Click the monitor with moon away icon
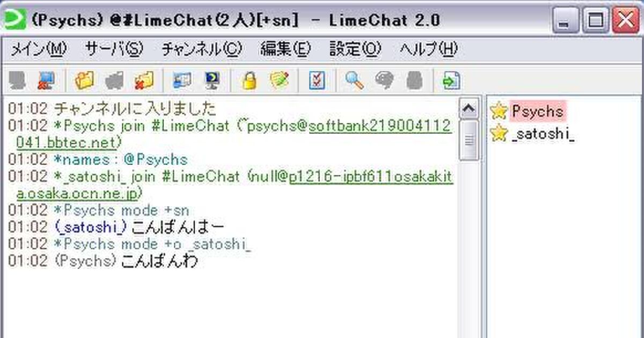The image size is (644, 338). pyautogui.click(x=212, y=80)
